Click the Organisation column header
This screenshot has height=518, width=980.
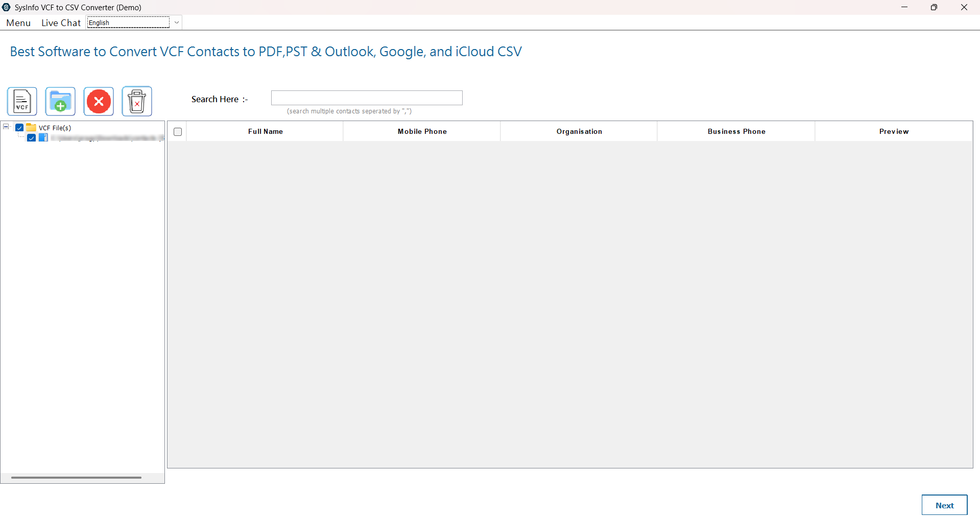[579, 131]
